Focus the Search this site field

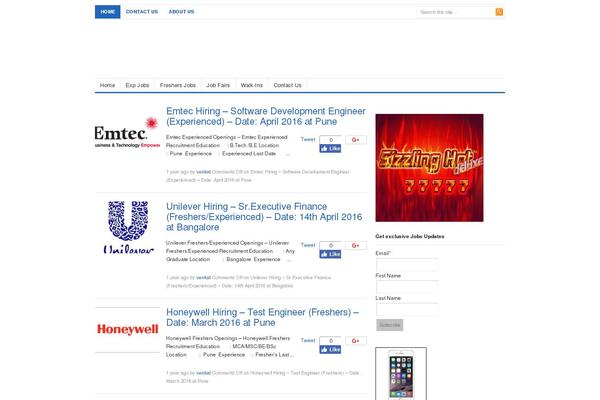click(456, 12)
